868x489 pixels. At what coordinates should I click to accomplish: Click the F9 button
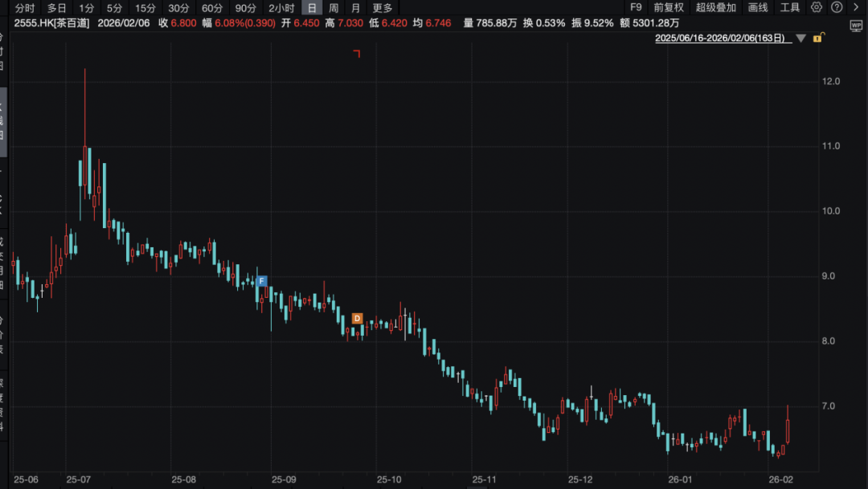[x=636, y=7]
